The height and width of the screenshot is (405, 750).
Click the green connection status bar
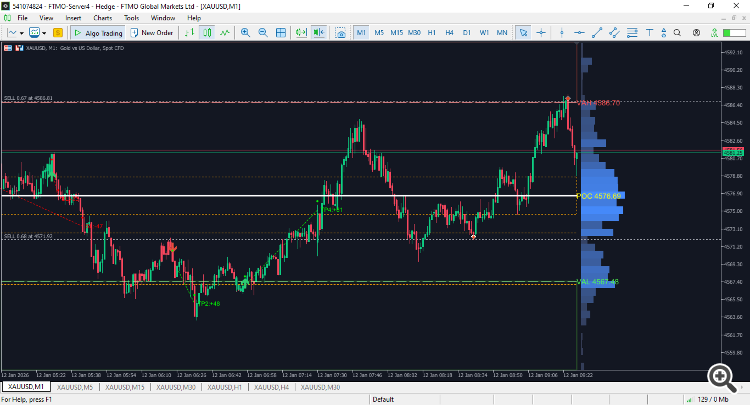coord(734,33)
